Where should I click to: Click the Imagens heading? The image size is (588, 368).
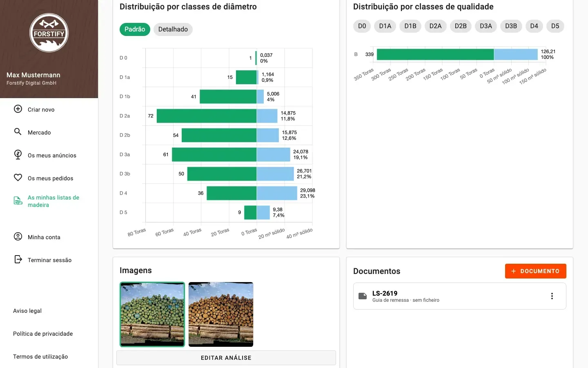[x=136, y=270]
